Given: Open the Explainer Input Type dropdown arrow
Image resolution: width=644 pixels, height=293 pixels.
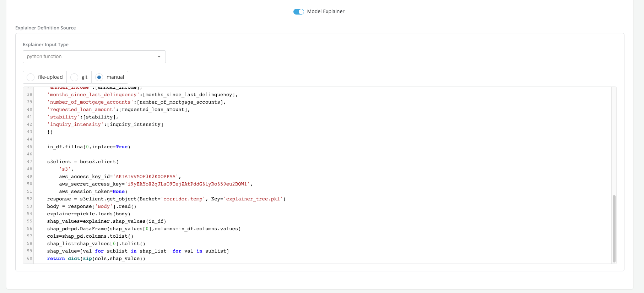Looking at the screenshot, I should click(159, 57).
